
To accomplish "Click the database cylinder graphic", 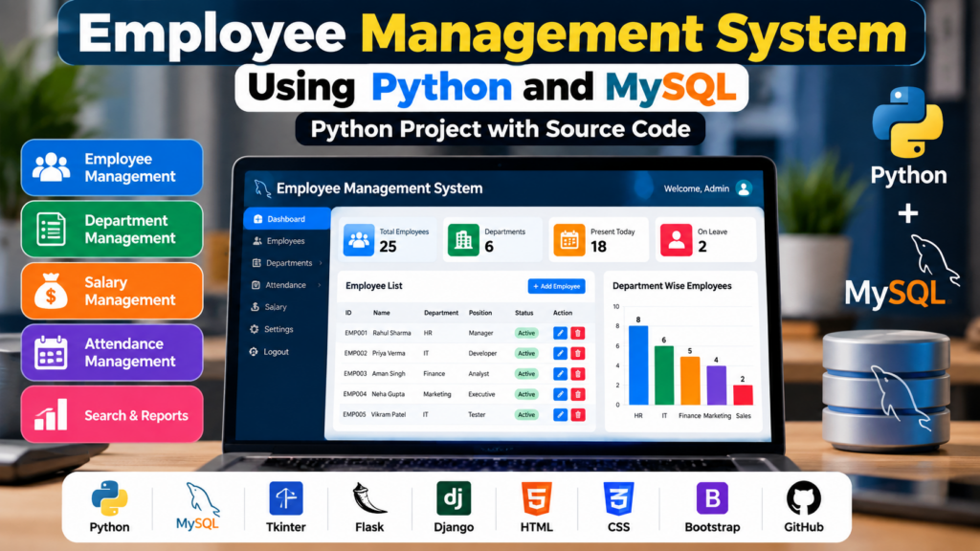I will (x=886, y=390).
